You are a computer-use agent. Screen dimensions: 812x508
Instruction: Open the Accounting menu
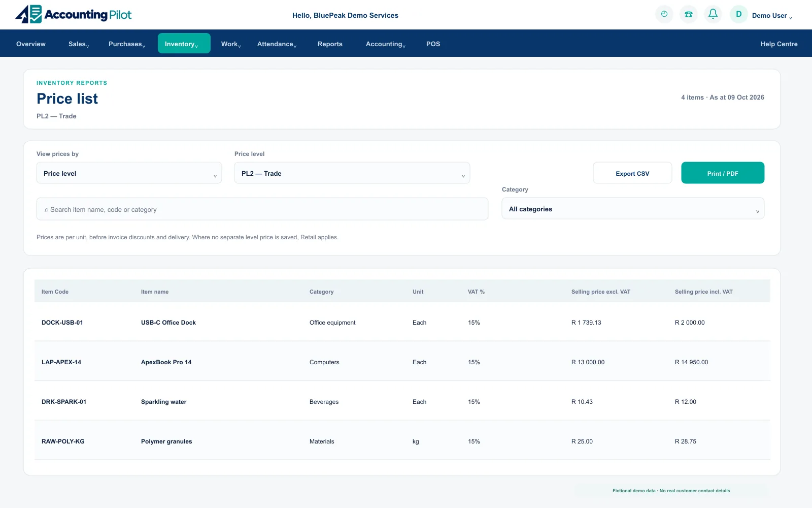[x=385, y=44]
